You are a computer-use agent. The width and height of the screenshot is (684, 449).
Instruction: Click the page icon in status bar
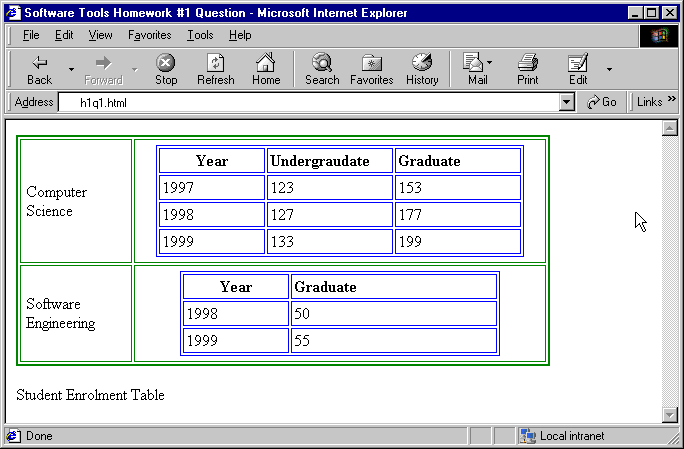pyautogui.click(x=14, y=435)
